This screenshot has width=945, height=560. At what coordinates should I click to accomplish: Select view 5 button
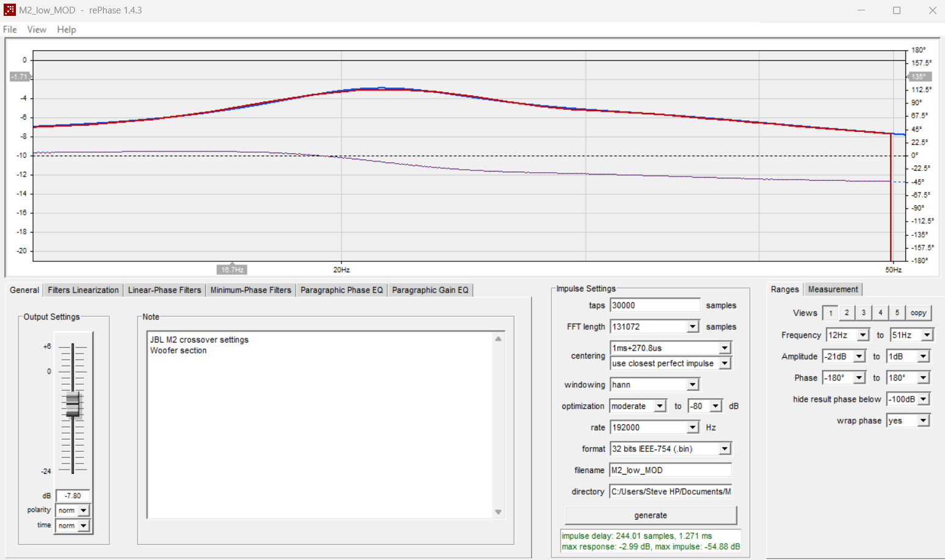click(897, 313)
